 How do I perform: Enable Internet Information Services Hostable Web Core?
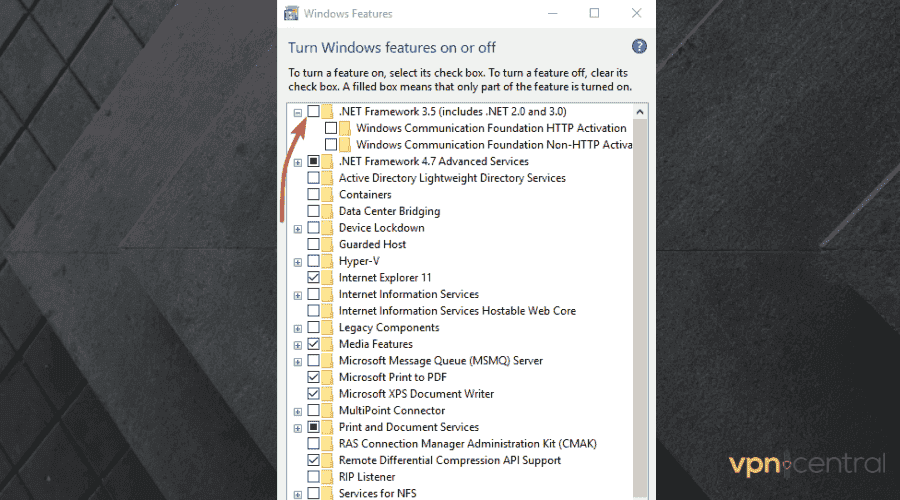click(313, 311)
